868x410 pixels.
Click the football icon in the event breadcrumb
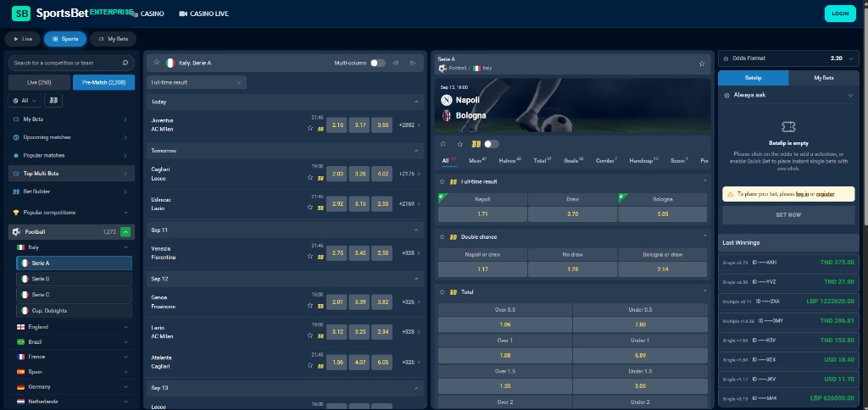(442, 68)
